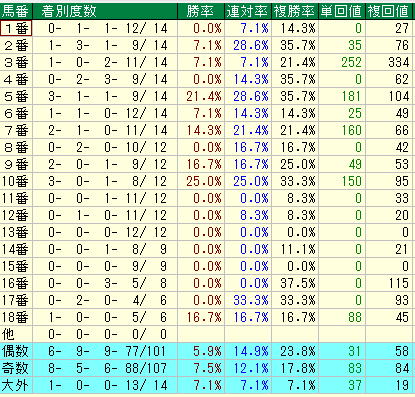Select the 2番 row label
The image size is (415, 397).
click(x=16, y=45)
